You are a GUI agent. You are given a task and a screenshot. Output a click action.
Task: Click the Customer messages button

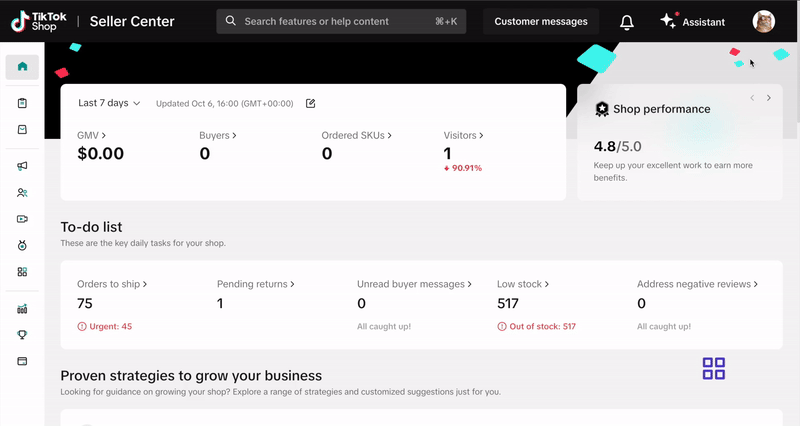pyautogui.click(x=541, y=22)
